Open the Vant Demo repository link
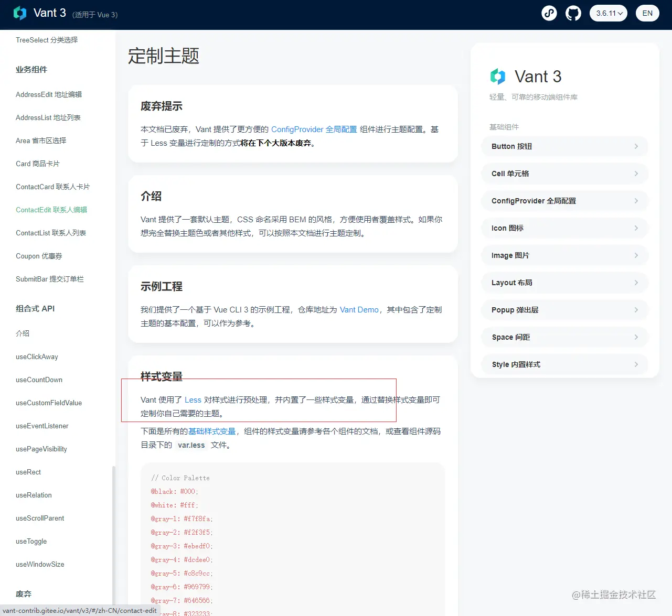 tap(359, 309)
